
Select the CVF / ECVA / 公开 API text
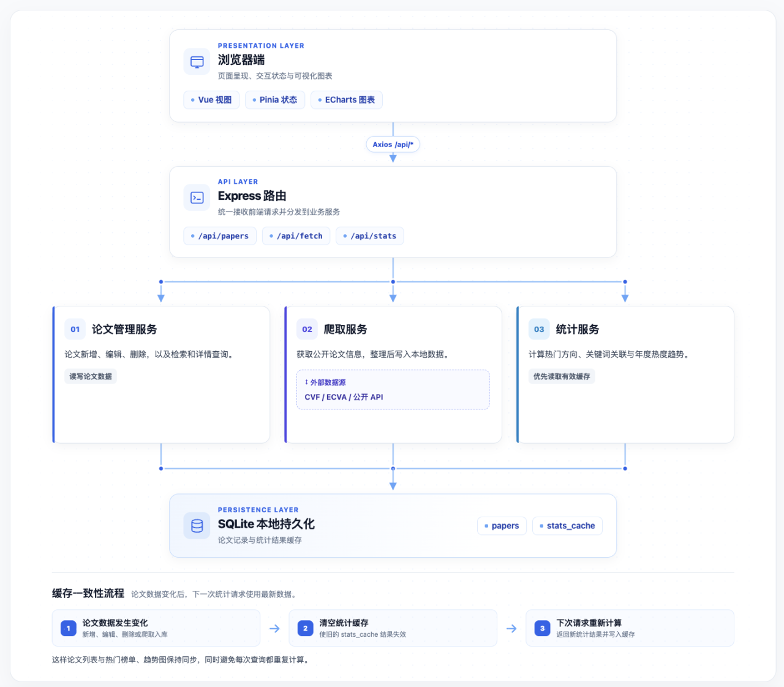click(x=344, y=397)
